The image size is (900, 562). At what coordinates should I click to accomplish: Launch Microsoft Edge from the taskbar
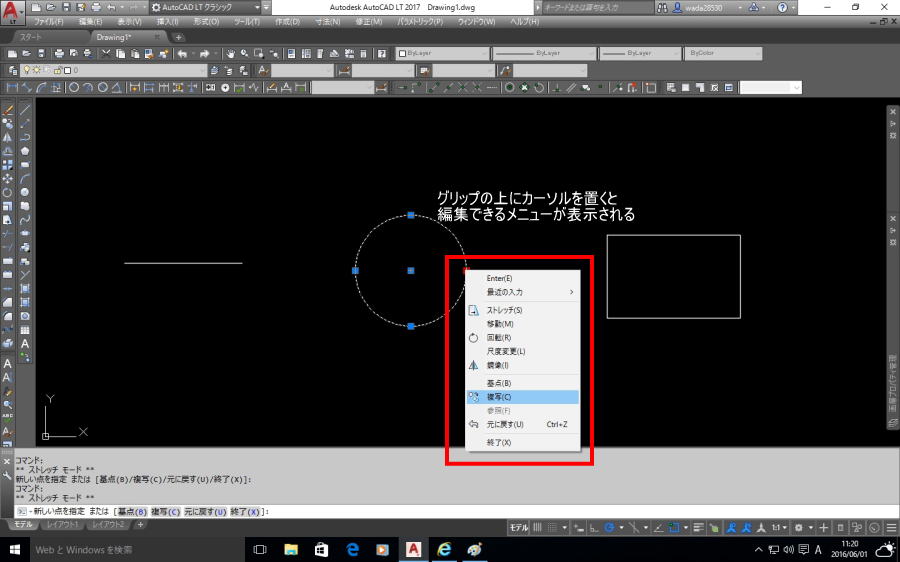352,549
